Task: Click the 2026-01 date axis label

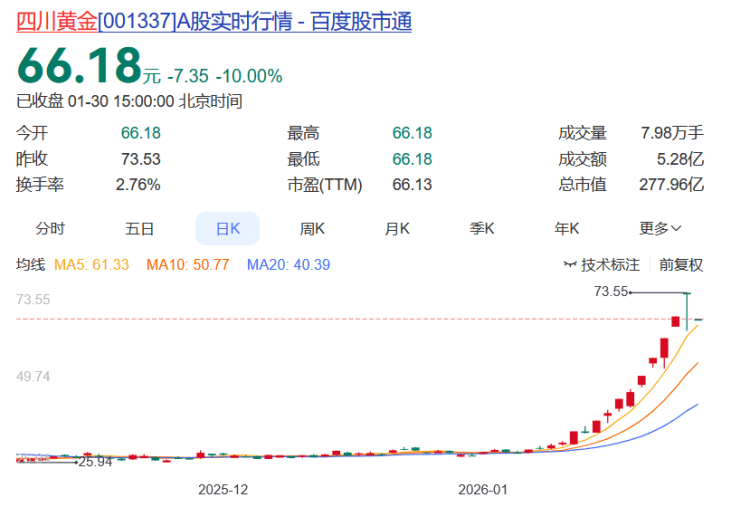Action: click(482, 490)
